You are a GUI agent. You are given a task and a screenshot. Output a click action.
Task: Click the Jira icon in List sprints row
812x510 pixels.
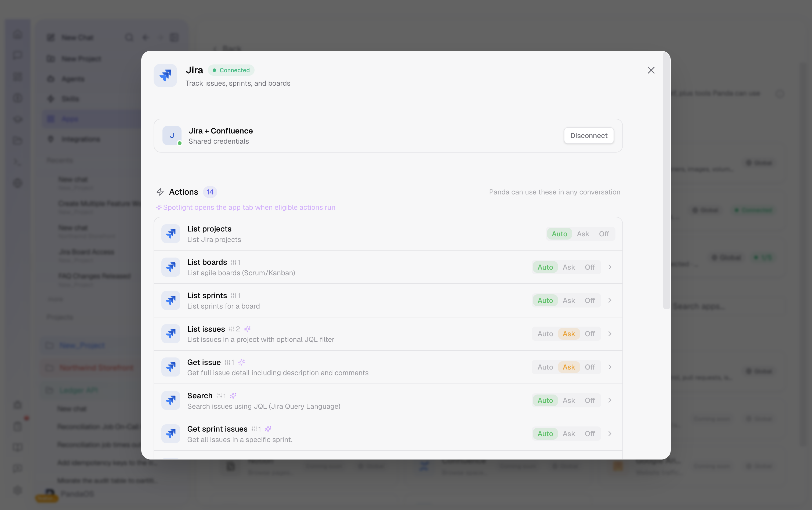(171, 301)
